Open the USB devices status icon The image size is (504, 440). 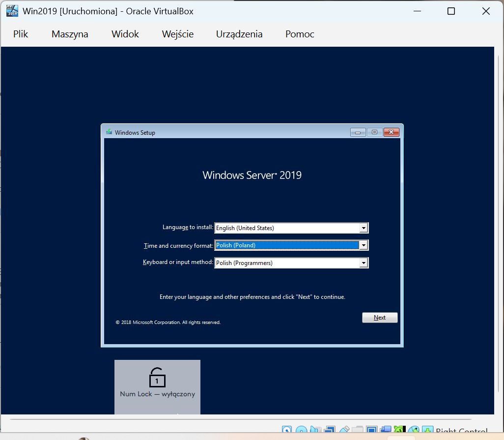(x=344, y=432)
